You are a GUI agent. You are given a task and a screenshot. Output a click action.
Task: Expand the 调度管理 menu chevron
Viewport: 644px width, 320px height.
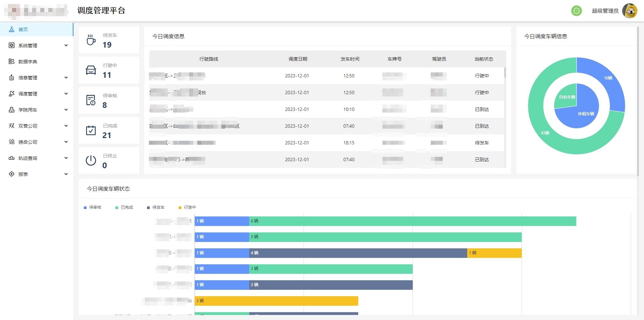click(x=66, y=94)
